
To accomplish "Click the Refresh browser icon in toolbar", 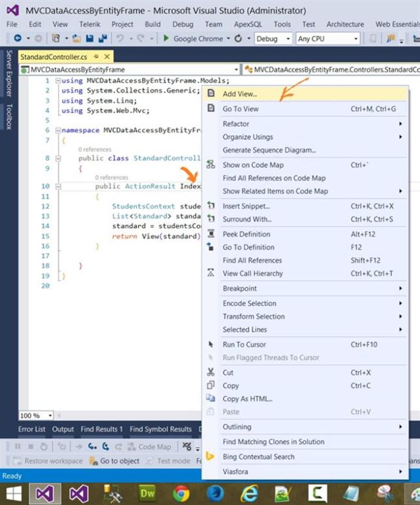I will click(x=238, y=39).
